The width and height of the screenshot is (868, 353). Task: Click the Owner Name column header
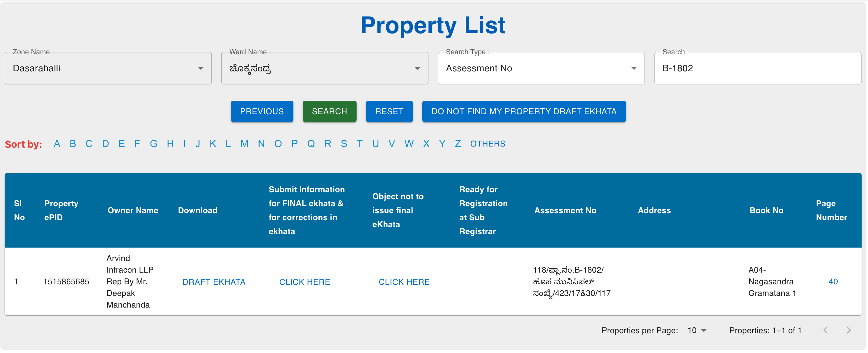pos(133,210)
